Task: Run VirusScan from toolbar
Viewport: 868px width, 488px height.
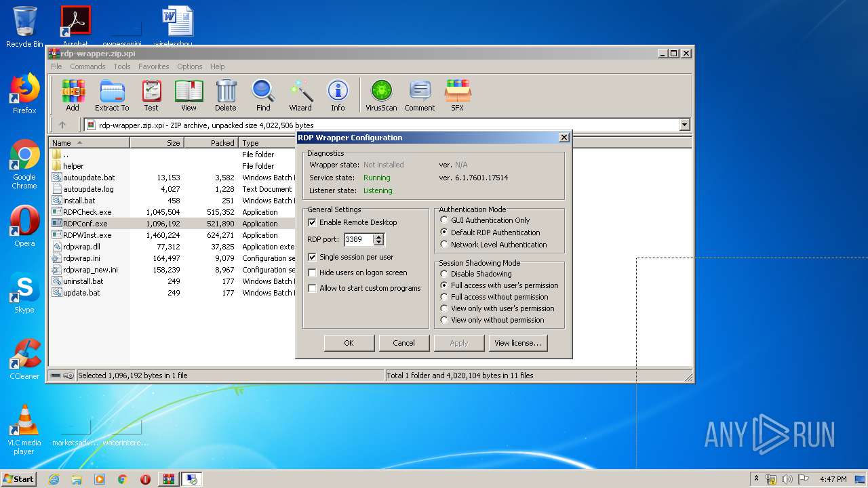Action: click(381, 96)
